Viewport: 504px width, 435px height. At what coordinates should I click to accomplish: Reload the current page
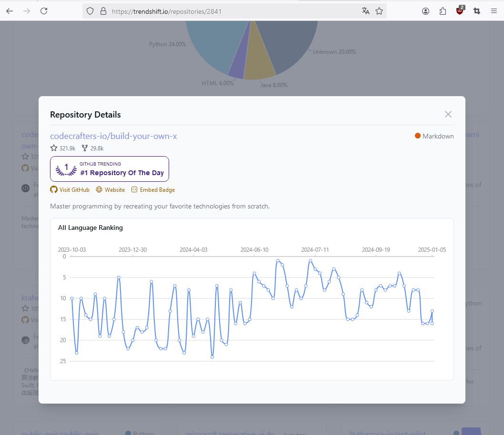(x=44, y=11)
